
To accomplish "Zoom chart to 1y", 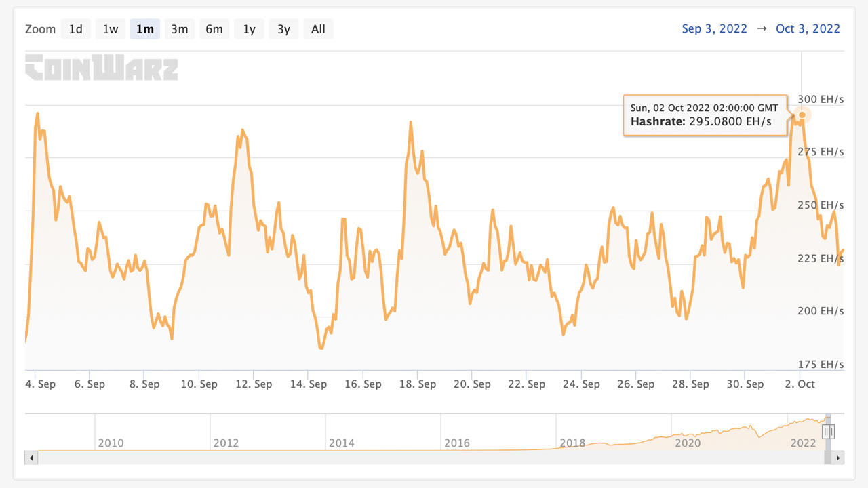I will pos(250,29).
